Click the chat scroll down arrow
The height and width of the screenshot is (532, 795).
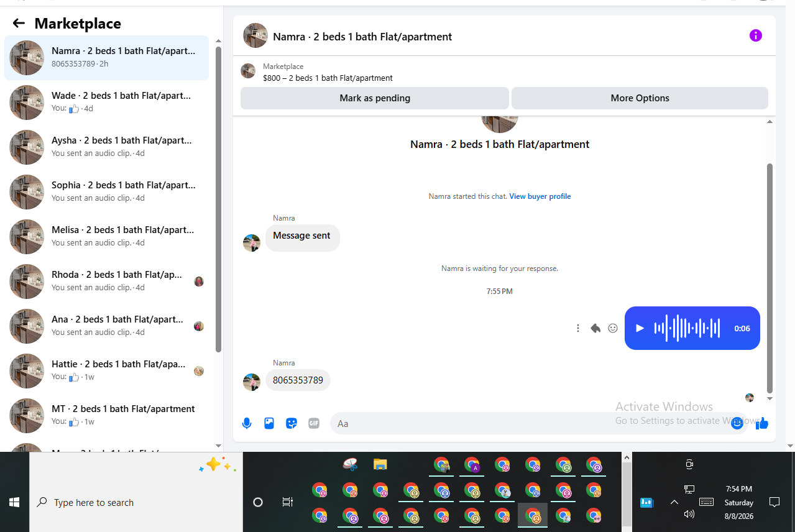click(x=770, y=398)
